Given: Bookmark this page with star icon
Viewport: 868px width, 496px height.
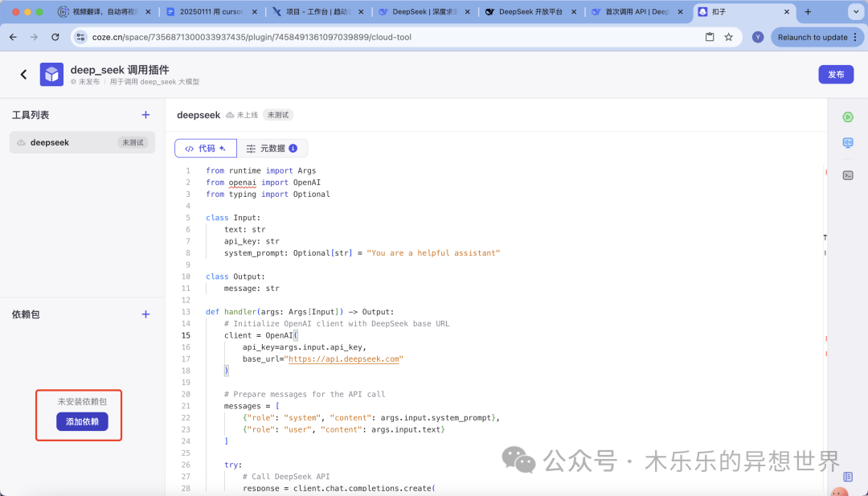Looking at the screenshot, I should click(x=728, y=37).
